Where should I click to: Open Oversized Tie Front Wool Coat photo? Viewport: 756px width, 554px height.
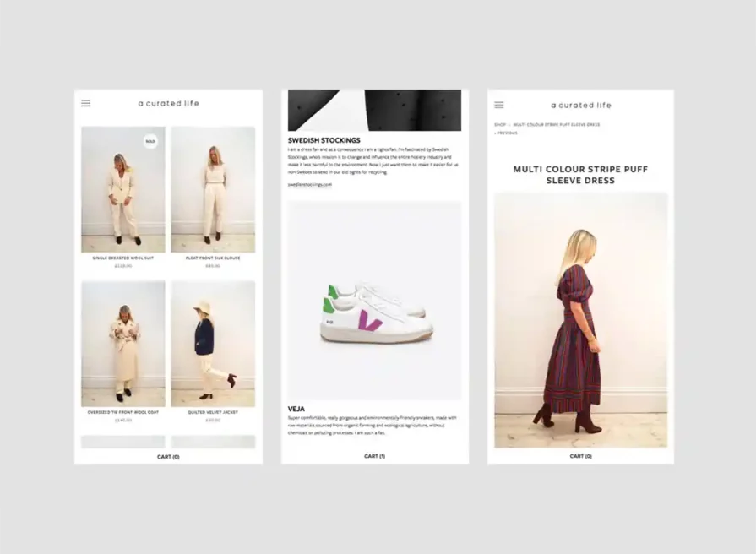[x=123, y=344]
